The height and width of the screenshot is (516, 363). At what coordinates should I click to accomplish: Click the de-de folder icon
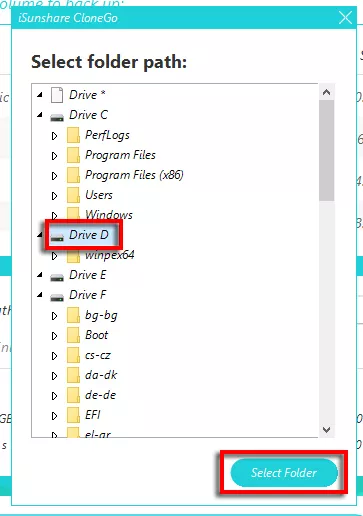[73, 395]
